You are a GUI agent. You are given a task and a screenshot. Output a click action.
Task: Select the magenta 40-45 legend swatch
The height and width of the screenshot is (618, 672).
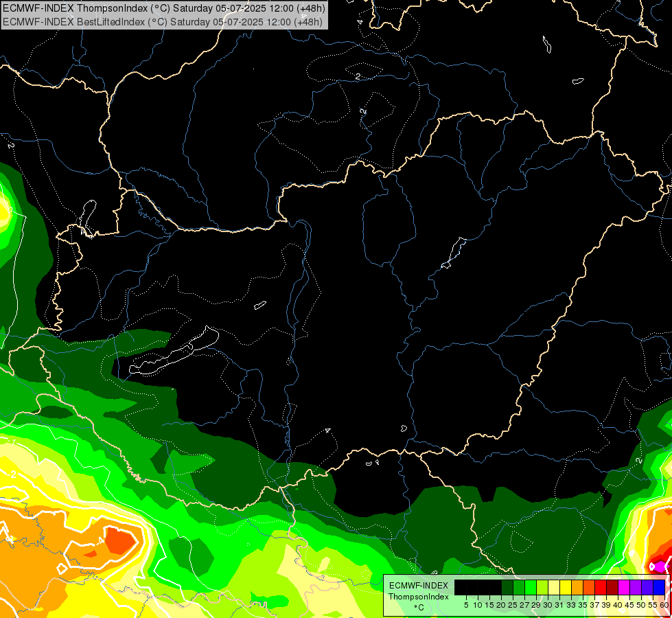pos(623,587)
